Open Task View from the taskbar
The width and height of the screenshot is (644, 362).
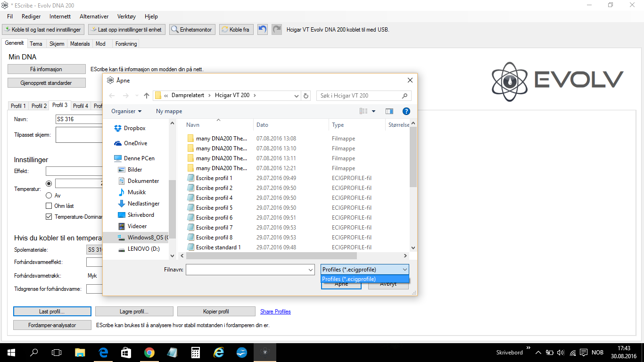57,353
